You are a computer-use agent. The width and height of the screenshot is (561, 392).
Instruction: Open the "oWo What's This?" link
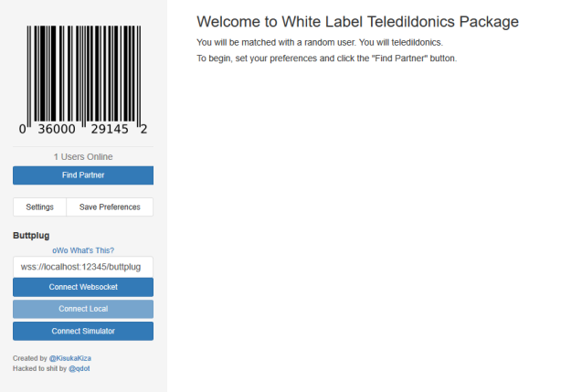click(83, 250)
